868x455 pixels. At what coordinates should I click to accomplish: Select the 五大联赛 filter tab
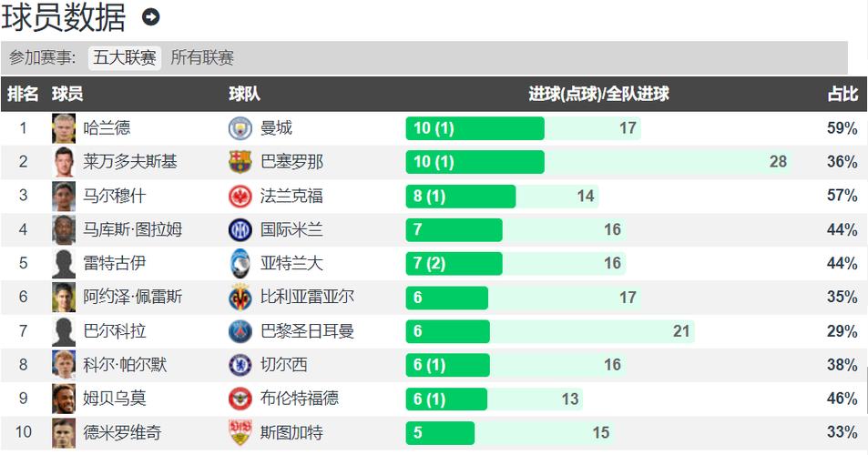pos(125,58)
